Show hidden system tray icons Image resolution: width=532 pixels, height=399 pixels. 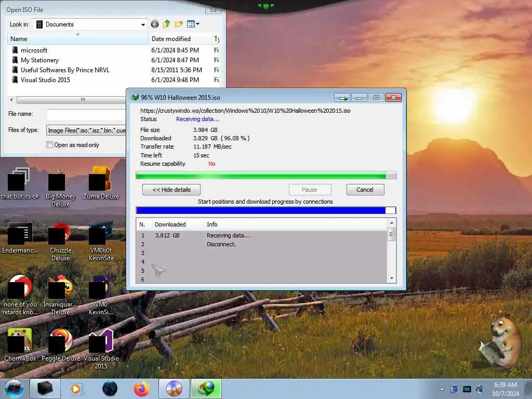coord(442,389)
